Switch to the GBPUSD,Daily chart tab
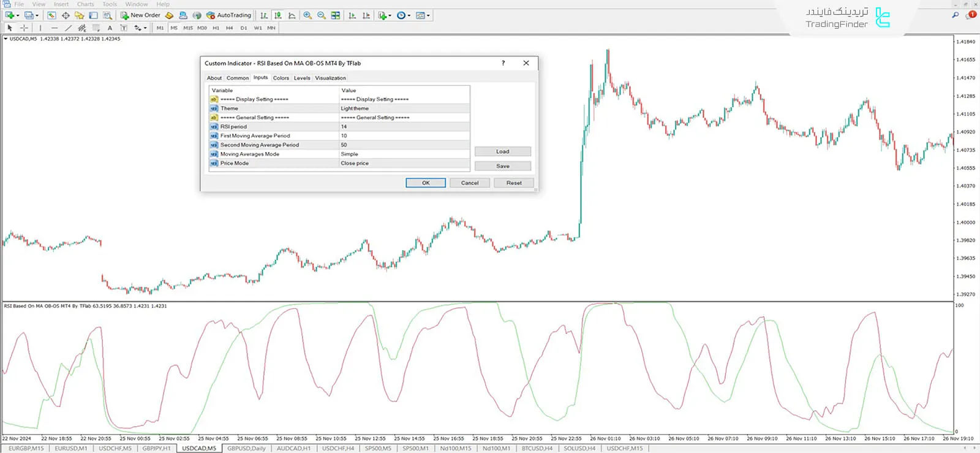This screenshot has width=980, height=453. (246, 448)
